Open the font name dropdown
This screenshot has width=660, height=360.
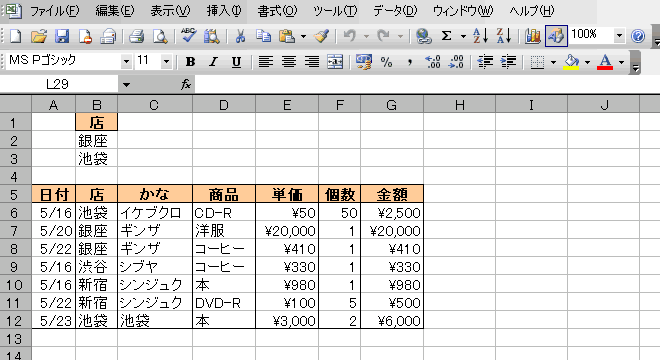[126, 62]
